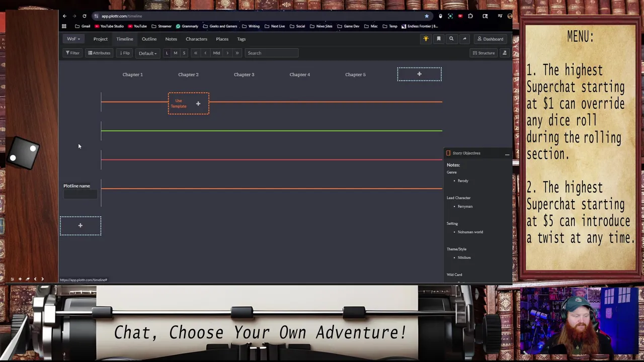Bookmark page with the star icon
This screenshot has width=644, height=362.
tap(427, 16)
